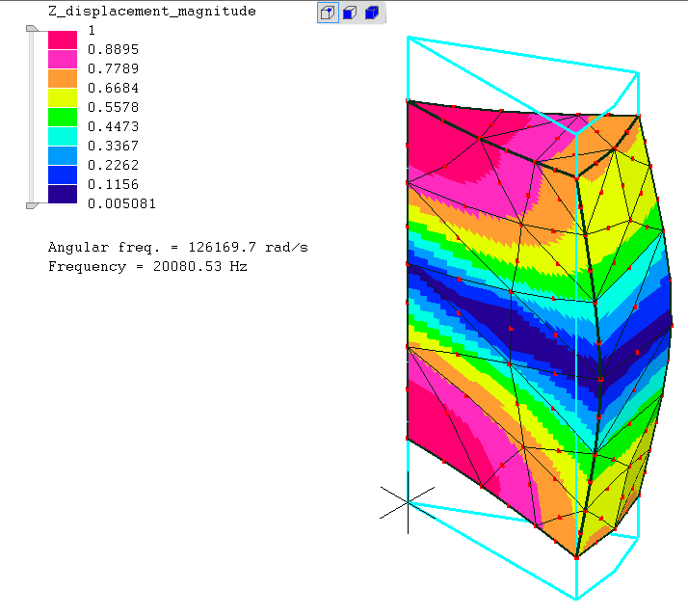Screen dimensions: 688x616
Task: Click the legend value 0.5578
Action: [113, 107]
